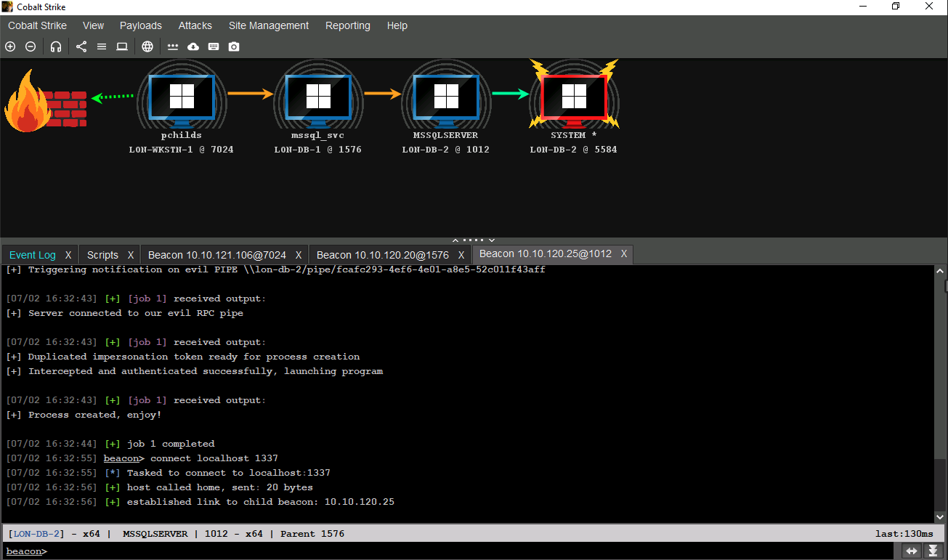Open the Cobalt Strike menu
The width and height of the screenshot is (948, 560).
[37, 25]
